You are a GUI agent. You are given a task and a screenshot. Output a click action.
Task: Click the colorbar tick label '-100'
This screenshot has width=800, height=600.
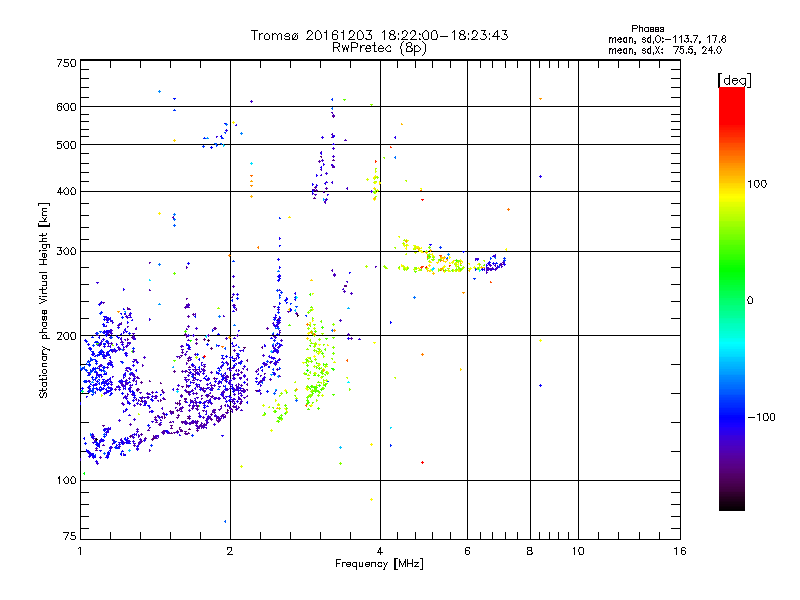761,417
